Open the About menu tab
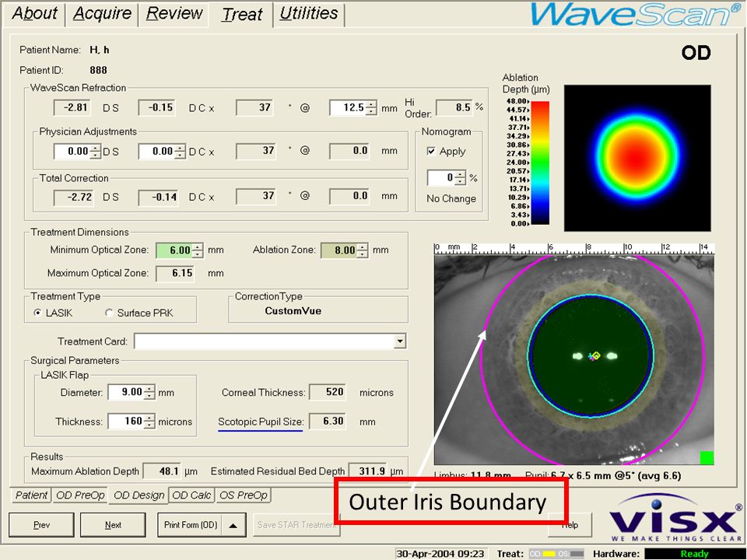The width and height of the screenshot is (747, 560). (x=34, y=13)
